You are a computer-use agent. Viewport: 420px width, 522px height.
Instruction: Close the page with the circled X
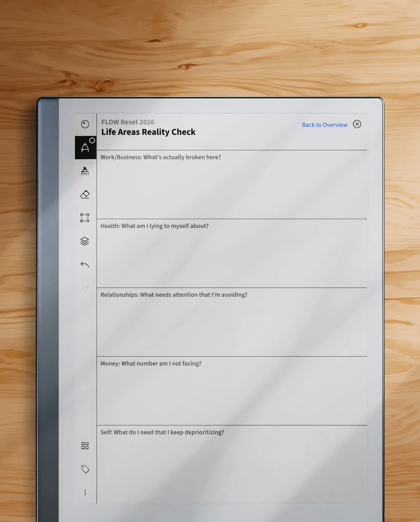[x=357, y=124]
